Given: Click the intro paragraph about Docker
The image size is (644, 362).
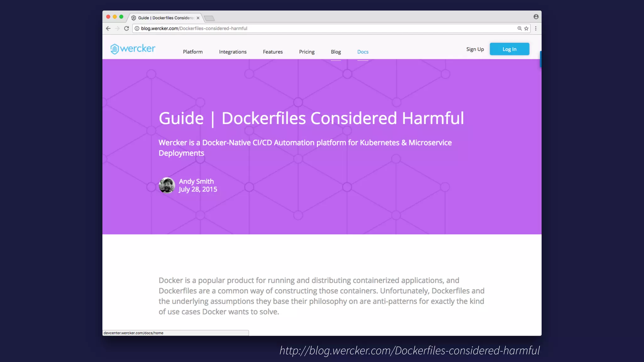Looking at the screenshot, I should click(321, 296).
